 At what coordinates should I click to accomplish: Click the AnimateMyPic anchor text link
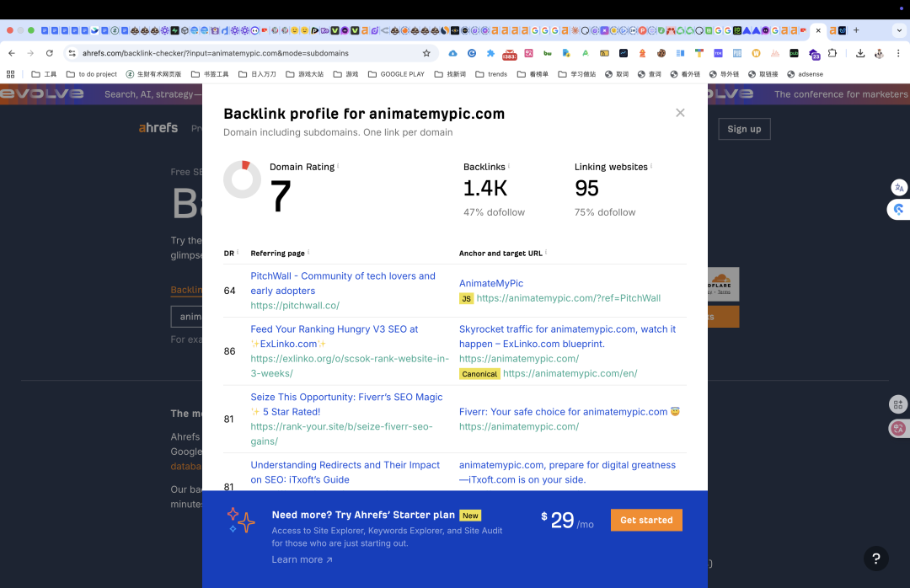491,283
